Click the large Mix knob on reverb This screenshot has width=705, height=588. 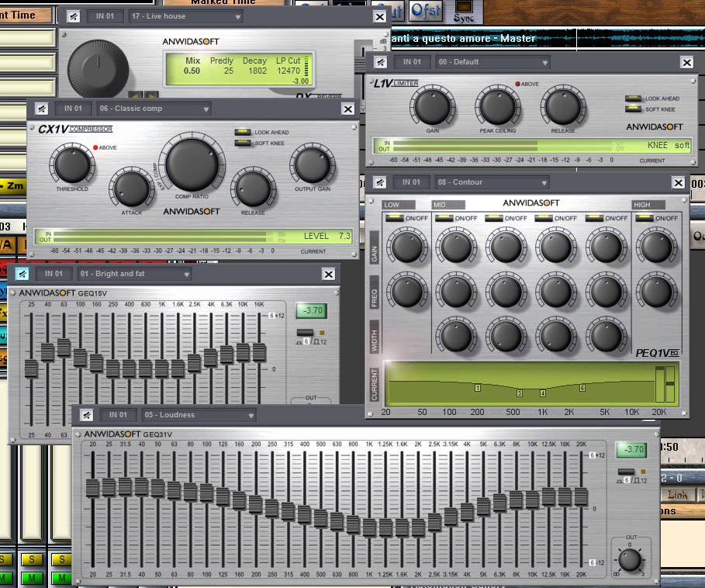tap(98, 70)
